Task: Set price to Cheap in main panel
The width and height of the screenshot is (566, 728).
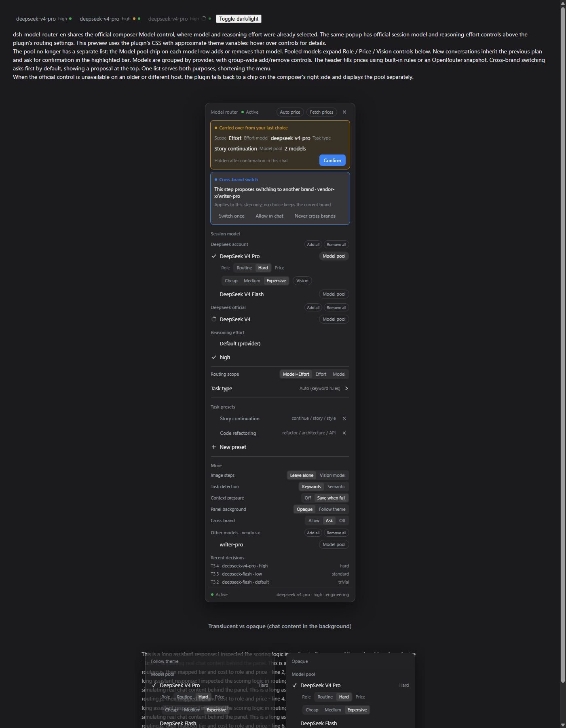Action: 231,281
